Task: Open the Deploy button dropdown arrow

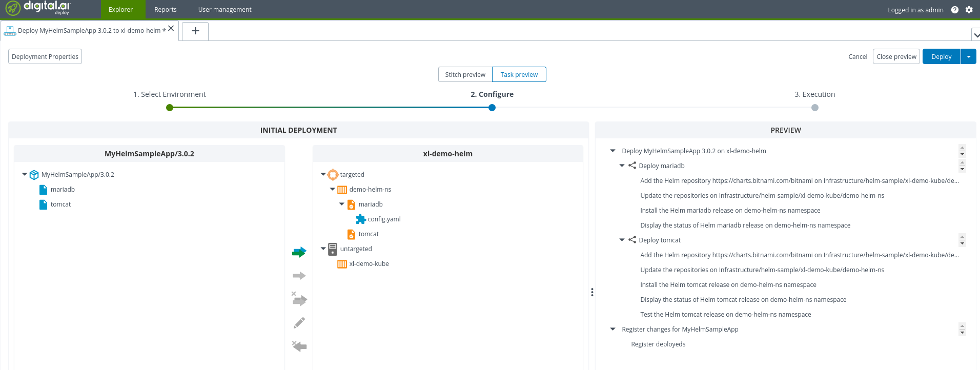Action: tap(968, 57)
